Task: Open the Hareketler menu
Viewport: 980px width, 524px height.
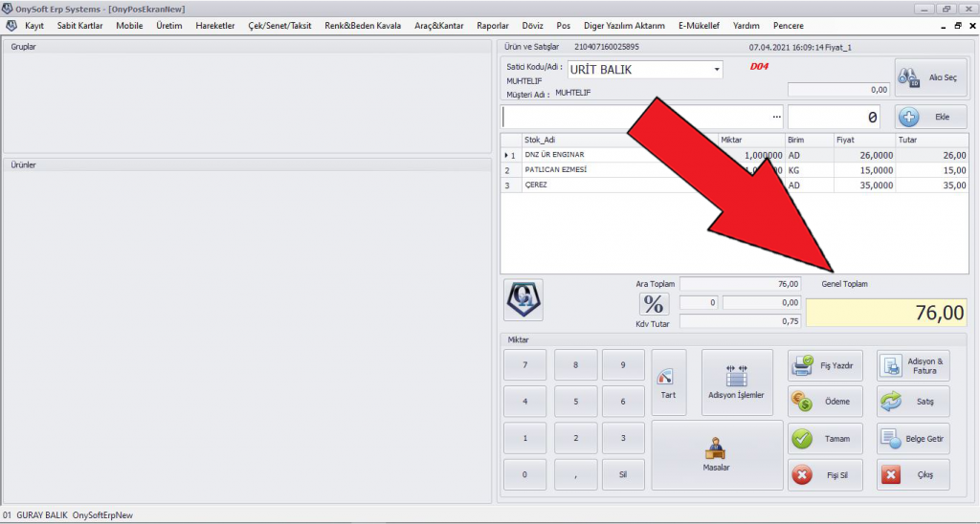Action: coord(215,26)
